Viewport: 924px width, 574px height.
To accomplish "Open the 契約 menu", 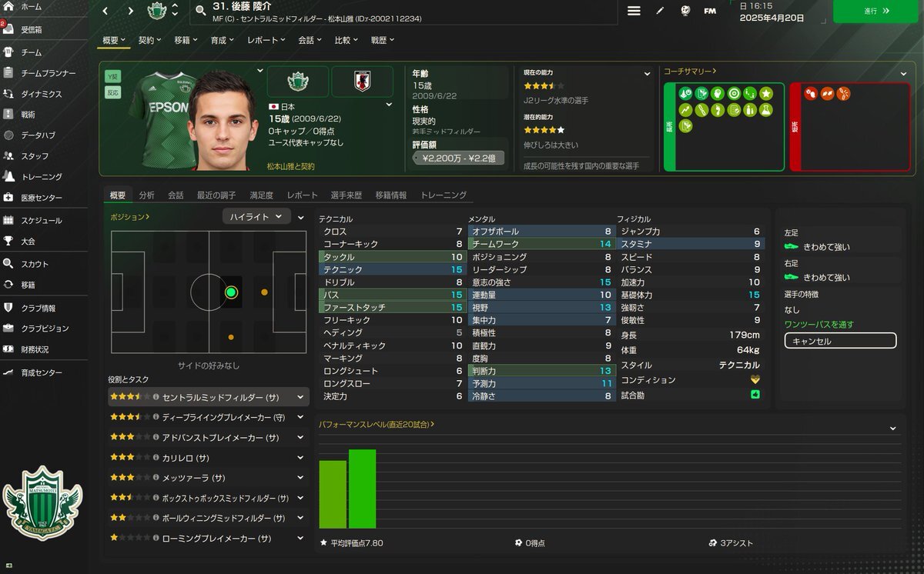I will (x=149, y=40).
